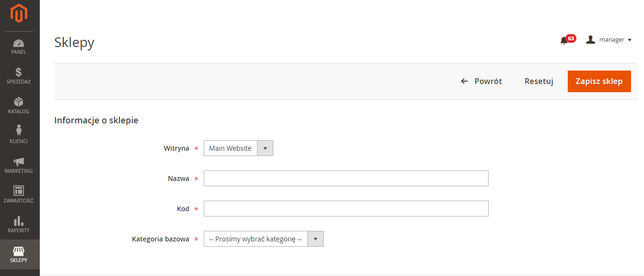The image size is (644, 276).
Task: Click the Resetuj button
Action: [539, 81]
